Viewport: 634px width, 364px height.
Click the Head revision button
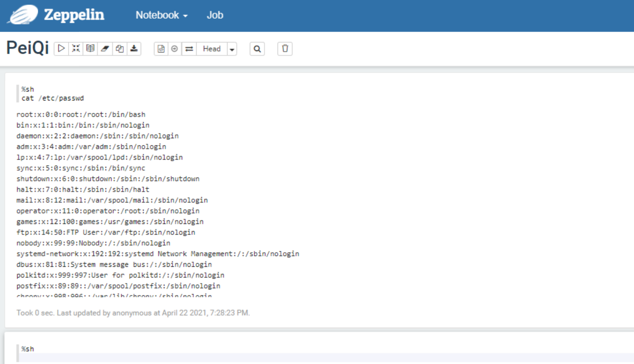[x=212, y=49]
